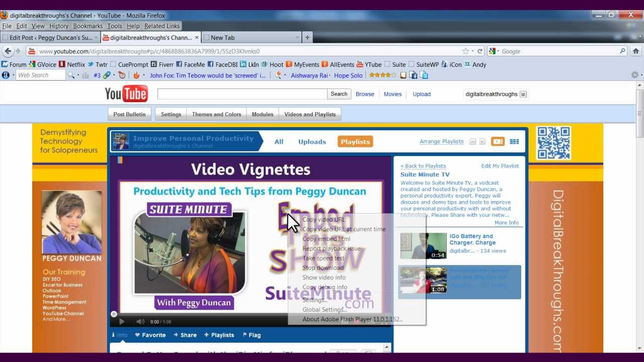Click the YouTube search input field
The height and width of the screenshot is (362, 644).
click(x=242, y=94)
